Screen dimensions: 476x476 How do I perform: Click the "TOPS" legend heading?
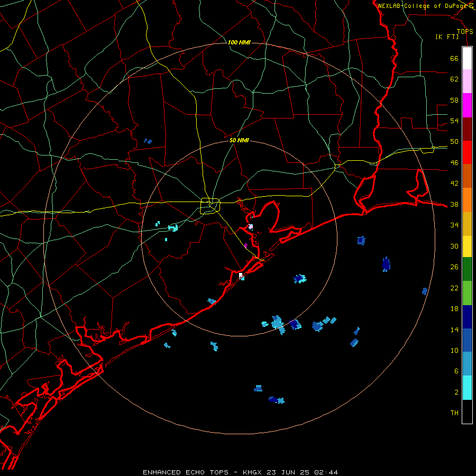(x=465, y=32)
